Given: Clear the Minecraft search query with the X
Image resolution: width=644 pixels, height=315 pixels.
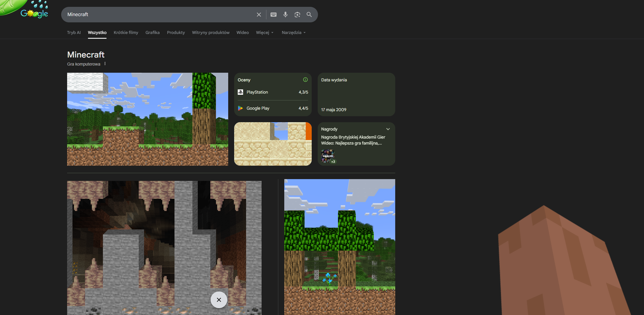Looking at the screenshot, I should [258, 14].
